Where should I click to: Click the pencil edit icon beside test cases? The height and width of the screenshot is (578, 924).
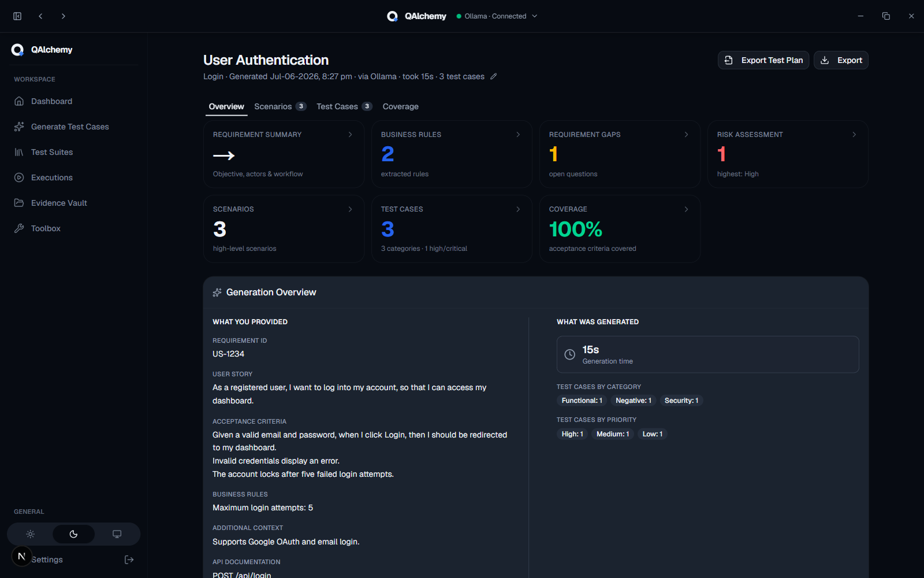coord(493,76)
